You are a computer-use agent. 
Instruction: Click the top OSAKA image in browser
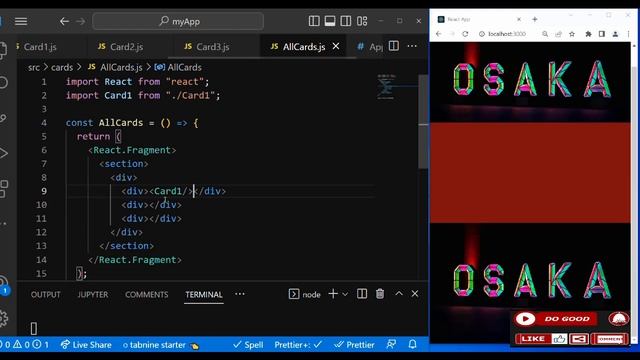point(530,82)
